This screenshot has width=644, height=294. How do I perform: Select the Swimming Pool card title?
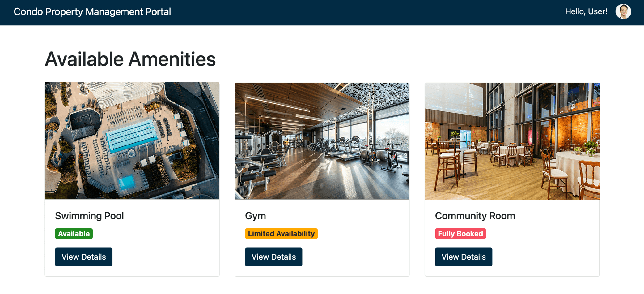point(89,216)
